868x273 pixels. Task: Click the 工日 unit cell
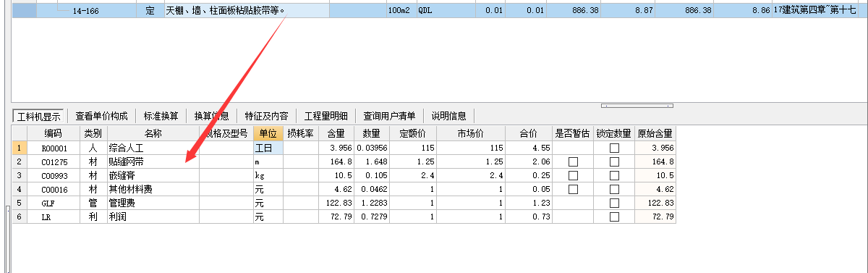[x=268, y=148]
